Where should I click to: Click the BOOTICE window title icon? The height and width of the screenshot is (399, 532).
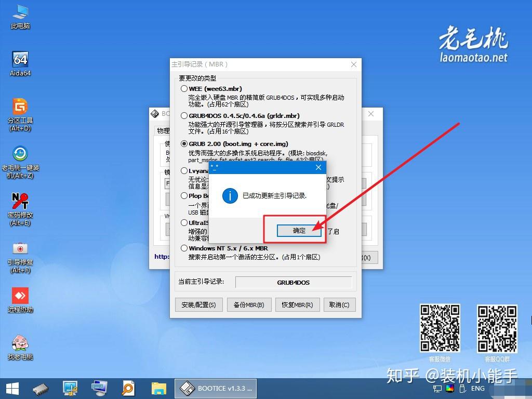[x=155, y=114]
